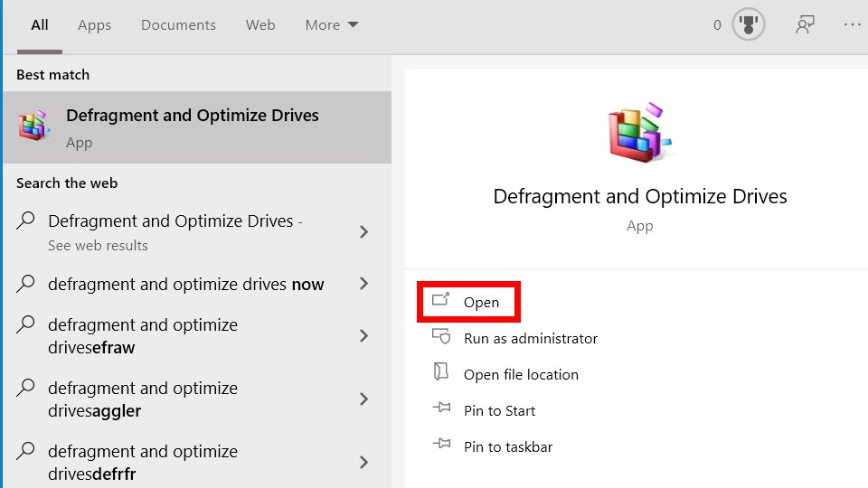The height and width of the screenshot is (488, 868).
Task: Select the Web search tab
Action: (x=260, y=25)
